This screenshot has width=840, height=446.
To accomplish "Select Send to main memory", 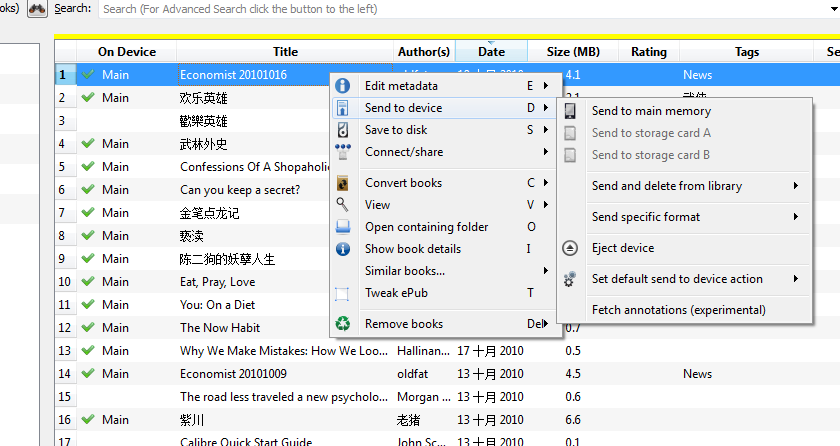I will [x=685, y=111].
